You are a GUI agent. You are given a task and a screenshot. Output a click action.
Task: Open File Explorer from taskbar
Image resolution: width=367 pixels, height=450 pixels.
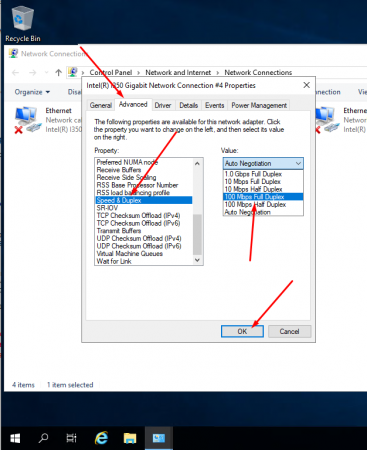[130, 438]
